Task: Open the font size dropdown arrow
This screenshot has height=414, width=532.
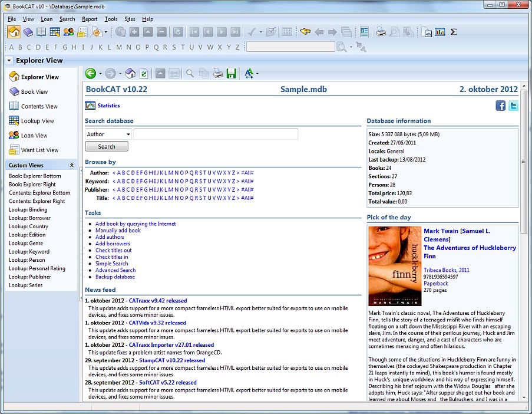Action: [x=257, y=73]
